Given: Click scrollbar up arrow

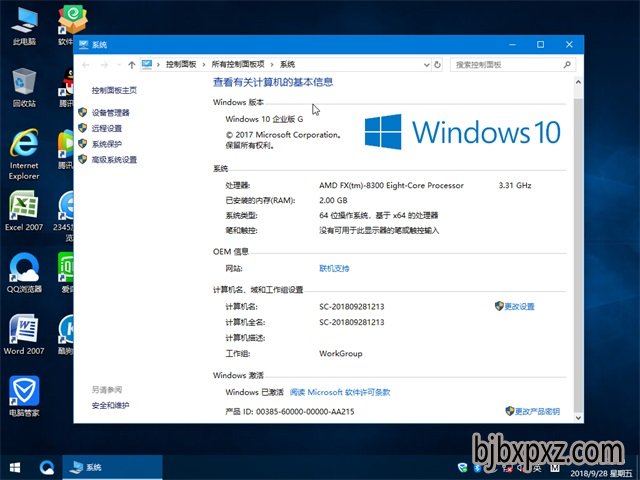Looking at the screenshot, I should coord(578,82).
